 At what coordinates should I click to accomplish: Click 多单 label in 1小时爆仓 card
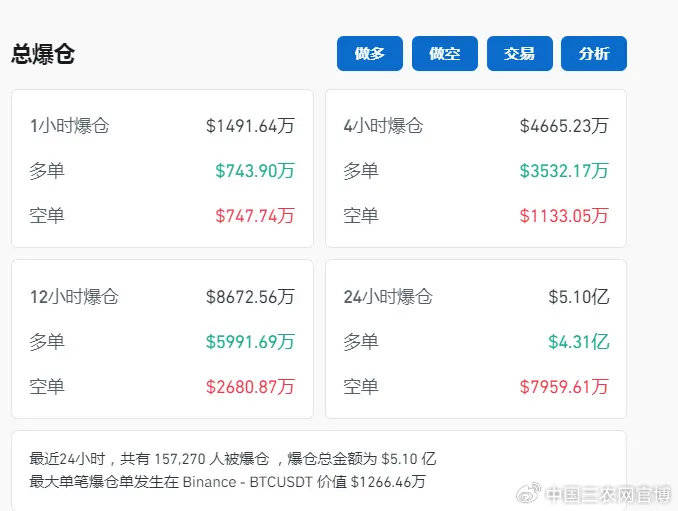(x=47, y=171)
